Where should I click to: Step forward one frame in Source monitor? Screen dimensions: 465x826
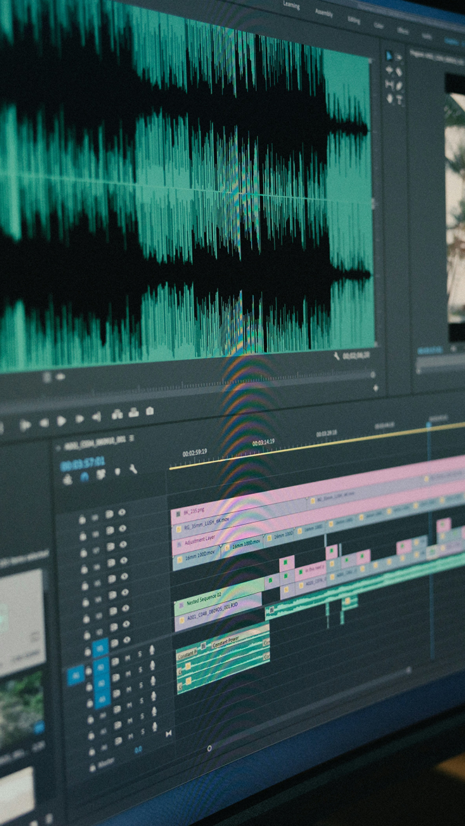[80, 419]
